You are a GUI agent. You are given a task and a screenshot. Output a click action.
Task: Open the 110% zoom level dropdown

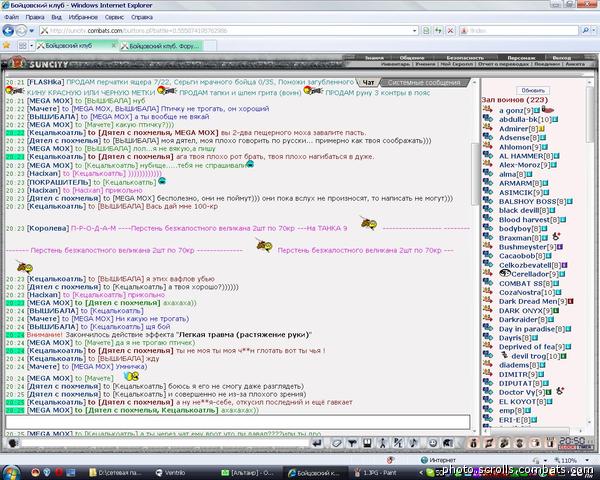coord(587,460)
